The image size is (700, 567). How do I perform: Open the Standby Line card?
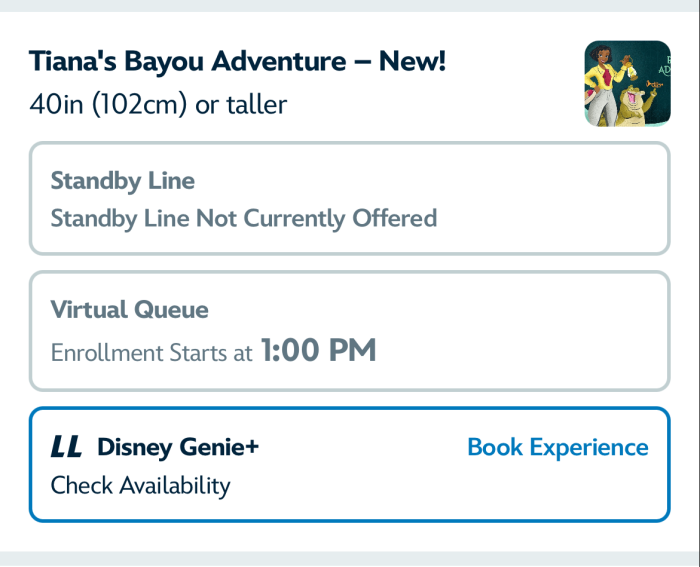click(x=350, y=198)
